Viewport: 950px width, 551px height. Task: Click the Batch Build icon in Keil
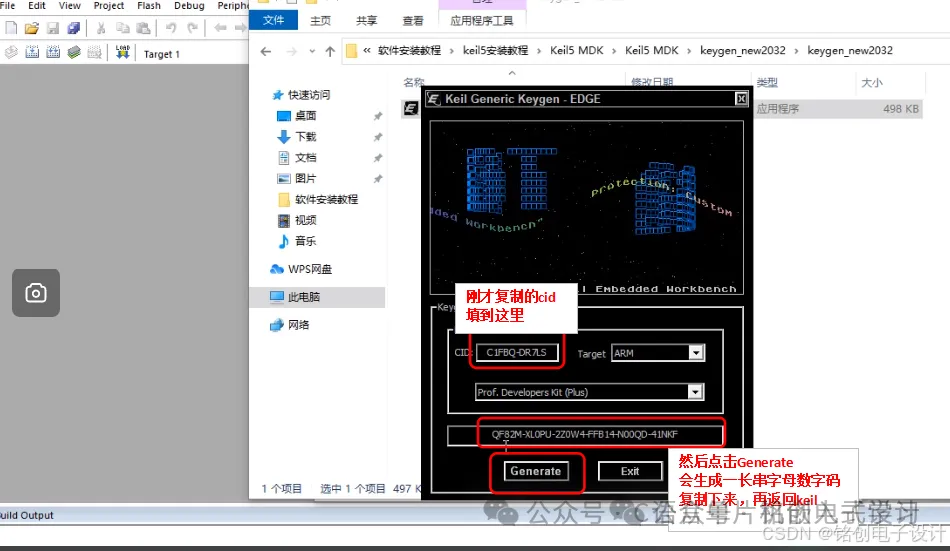tap(74, 53)
